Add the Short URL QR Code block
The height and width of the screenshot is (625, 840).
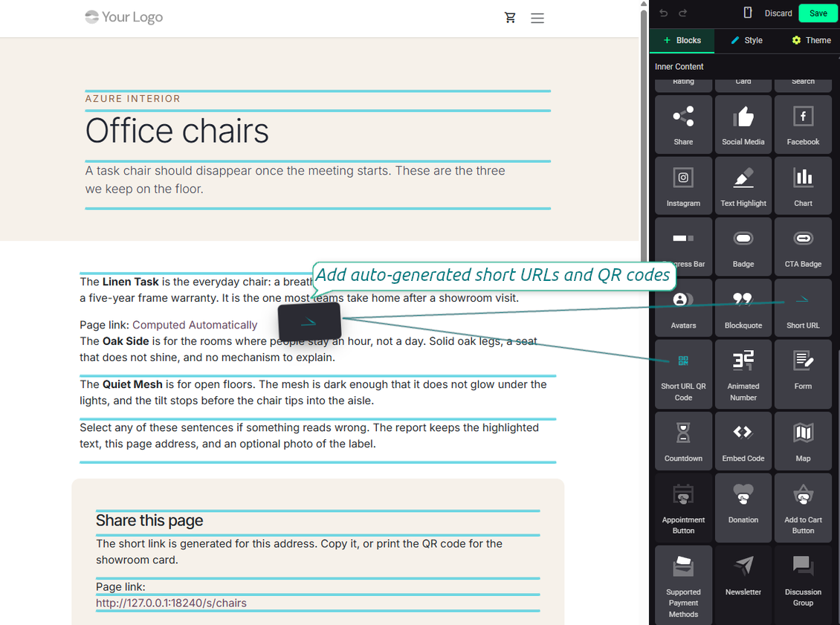(683, 375)
